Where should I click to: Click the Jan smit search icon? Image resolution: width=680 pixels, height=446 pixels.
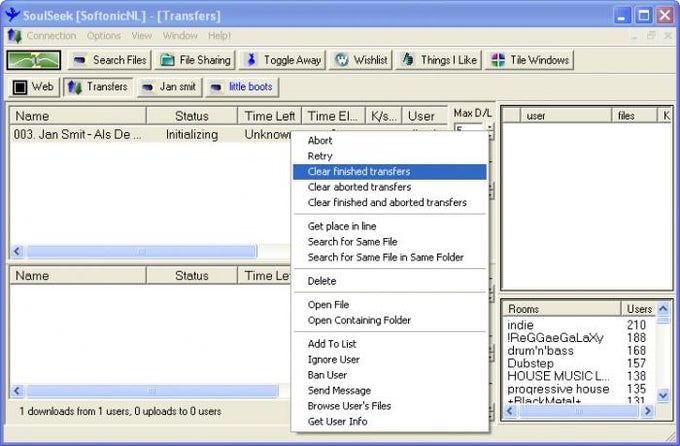click(x=147, y=87)
